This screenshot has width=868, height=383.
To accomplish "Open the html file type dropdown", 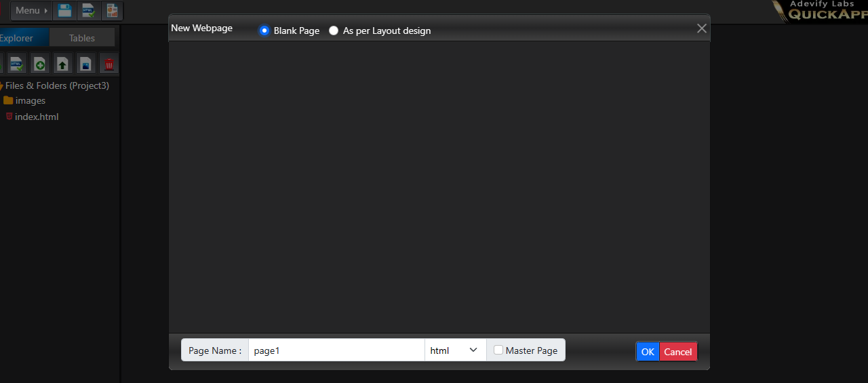I will [x=455, y=350].
